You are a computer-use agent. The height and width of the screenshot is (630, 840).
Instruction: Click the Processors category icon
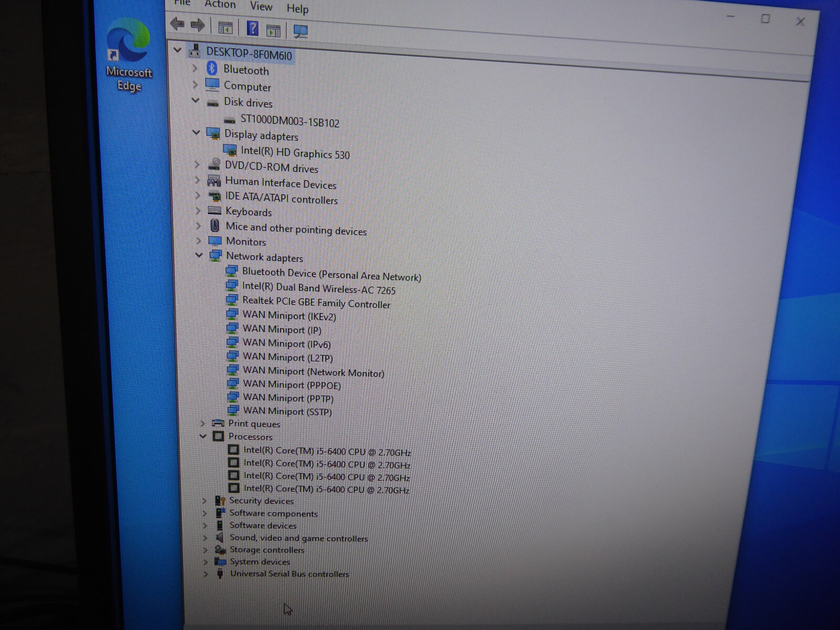coord(218,436)
